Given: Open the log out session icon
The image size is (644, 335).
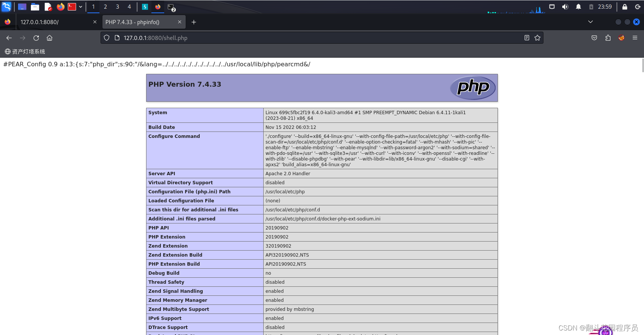Looking at the screenshot, I should coord(638,7).
